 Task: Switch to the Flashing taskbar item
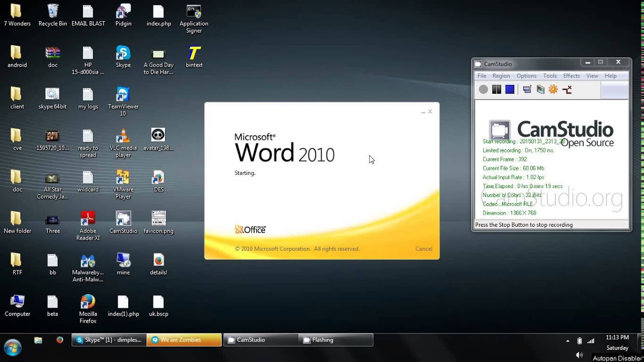click(x=336, y=340)
